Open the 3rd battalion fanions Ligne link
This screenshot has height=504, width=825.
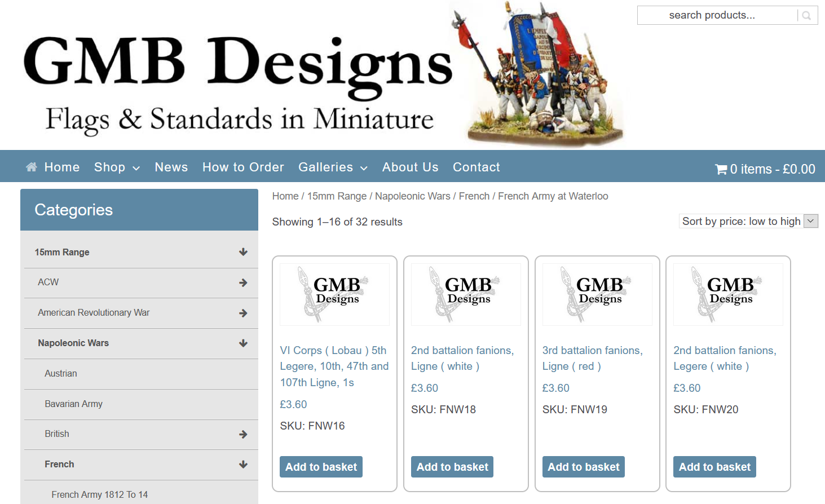(592, 358)
